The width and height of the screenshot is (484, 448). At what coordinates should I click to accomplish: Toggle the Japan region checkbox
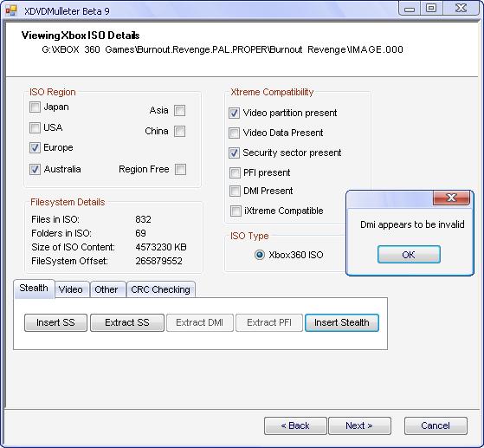35,107
